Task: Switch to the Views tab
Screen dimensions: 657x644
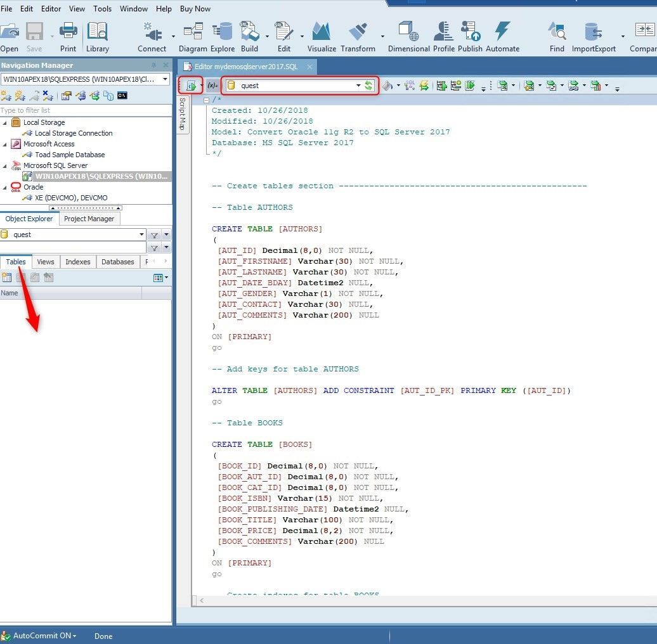Action: 45,262
